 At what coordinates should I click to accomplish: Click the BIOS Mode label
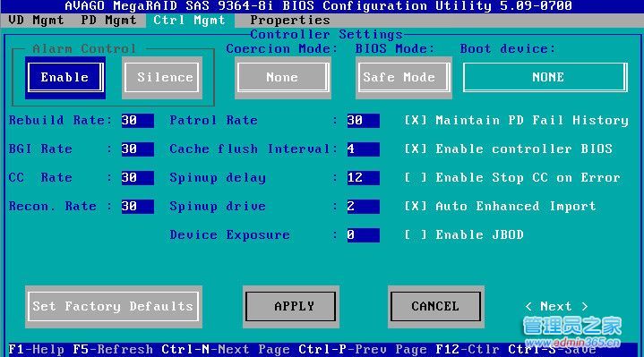[395, 49]
